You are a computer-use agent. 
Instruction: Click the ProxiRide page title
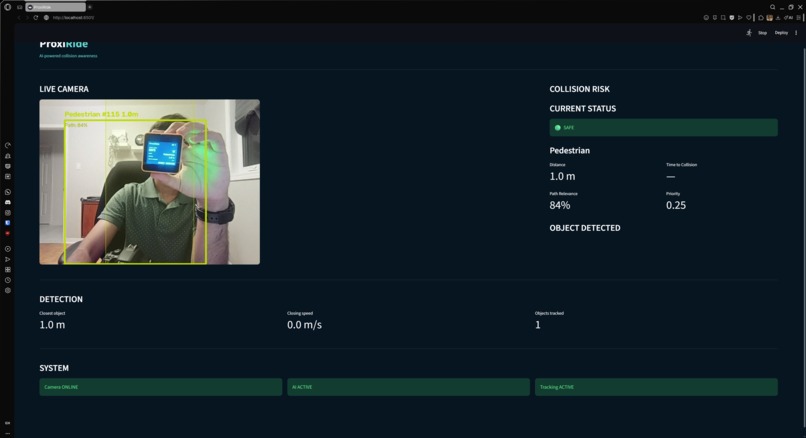(x=64, y=44)
